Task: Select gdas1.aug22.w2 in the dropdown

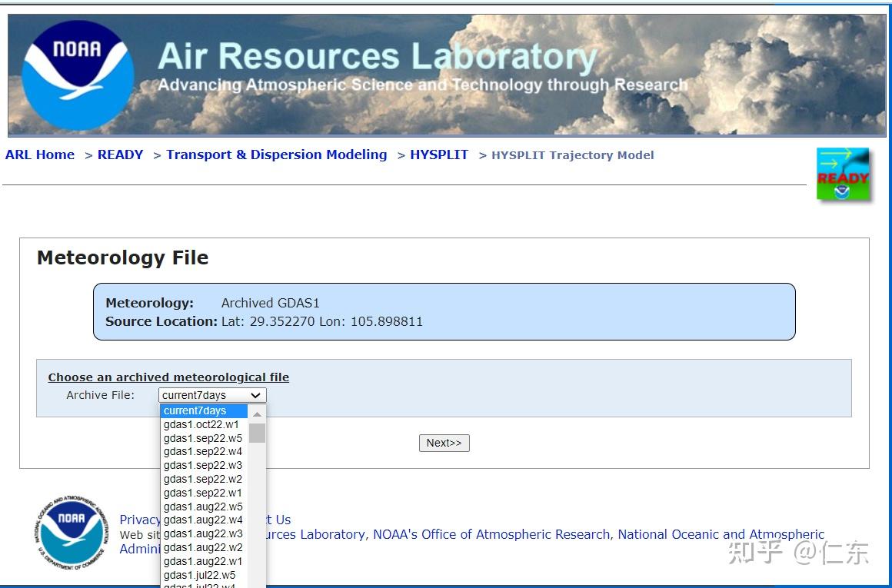Action: 203,547
